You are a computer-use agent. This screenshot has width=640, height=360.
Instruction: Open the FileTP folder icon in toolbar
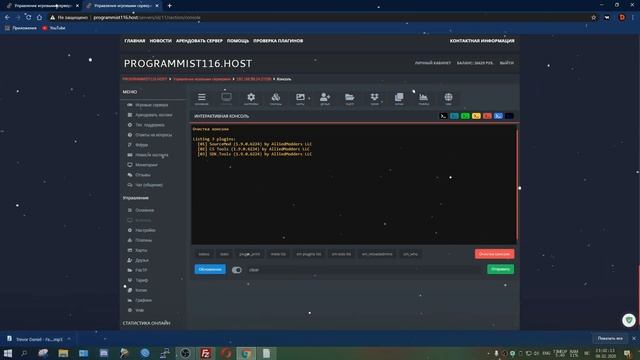point(350,98)
